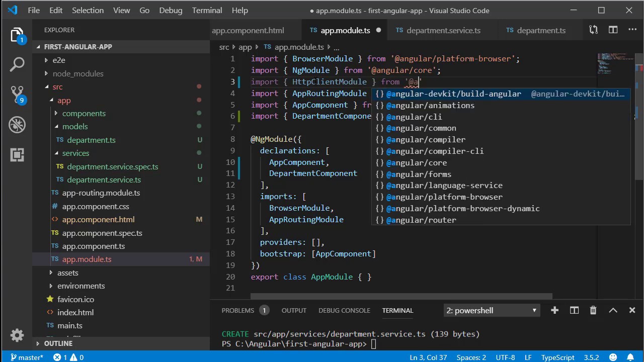This screenshot has height=362, width=644.
Task: Open department.service.spec.ts in explorer
Action: click(112, 166)
